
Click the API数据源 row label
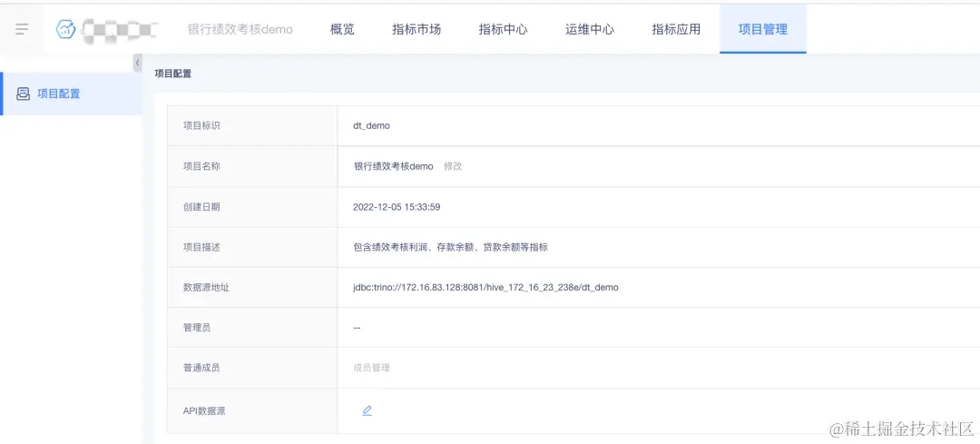pos(205,410)
